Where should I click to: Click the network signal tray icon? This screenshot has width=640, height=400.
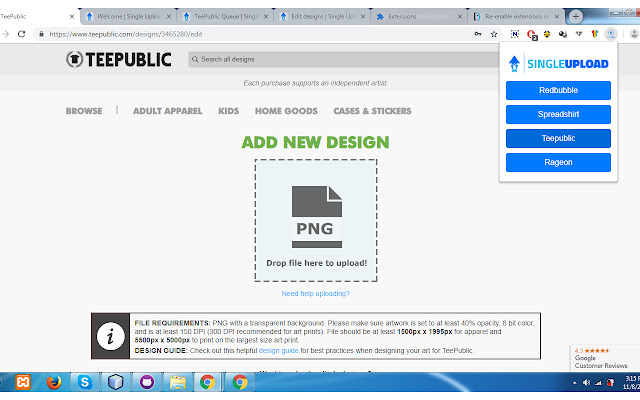click(x=598, y=382)
